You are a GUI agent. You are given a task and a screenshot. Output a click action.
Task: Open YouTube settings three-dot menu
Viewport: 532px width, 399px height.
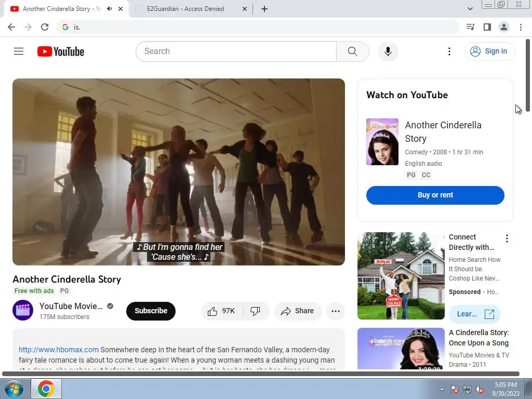pyautogui.click(x=449, y=51)
